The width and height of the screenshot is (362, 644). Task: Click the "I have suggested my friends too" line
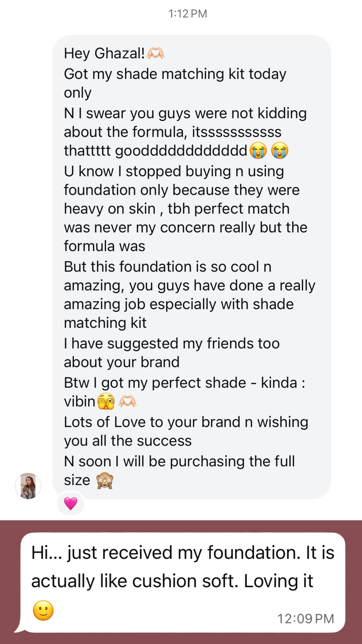point(172,343)
